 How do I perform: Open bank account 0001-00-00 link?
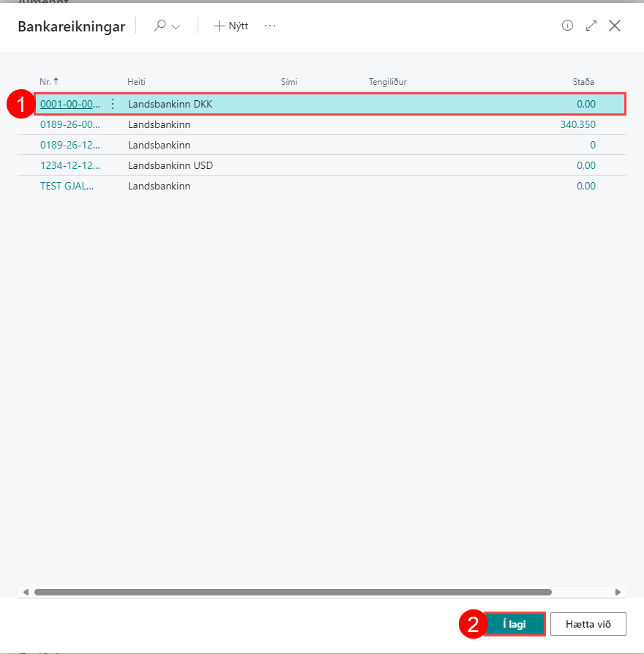pos(70,104)
